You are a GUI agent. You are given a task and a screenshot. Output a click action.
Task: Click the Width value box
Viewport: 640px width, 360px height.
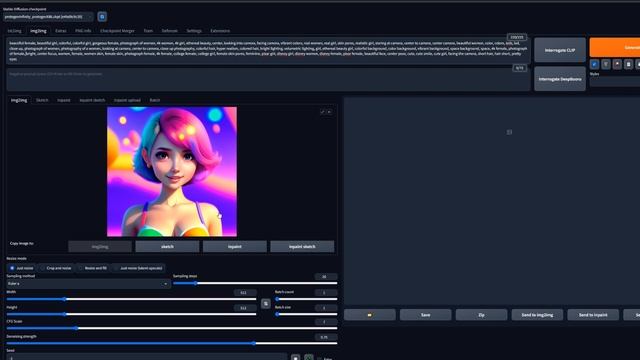click(x=245, y=293)
